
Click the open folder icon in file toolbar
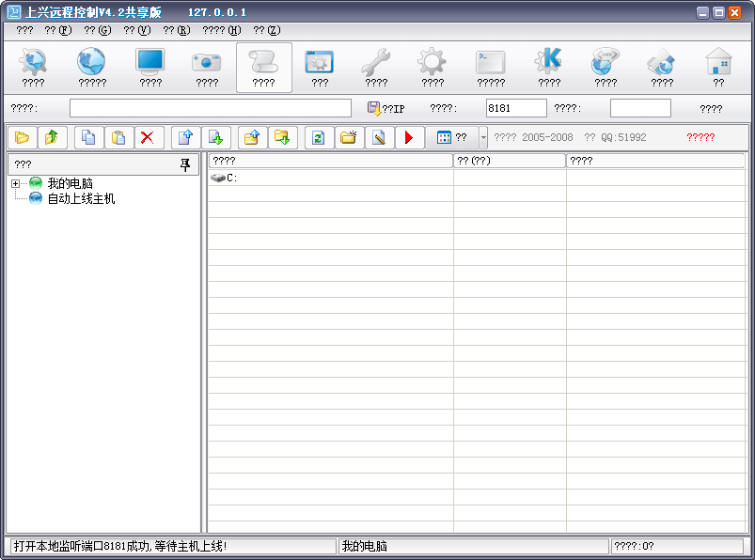23,138
